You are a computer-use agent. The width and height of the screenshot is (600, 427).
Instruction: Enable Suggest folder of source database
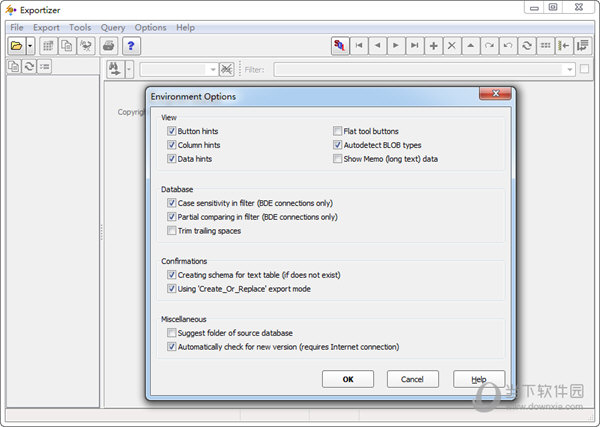[x=171, y=333]
